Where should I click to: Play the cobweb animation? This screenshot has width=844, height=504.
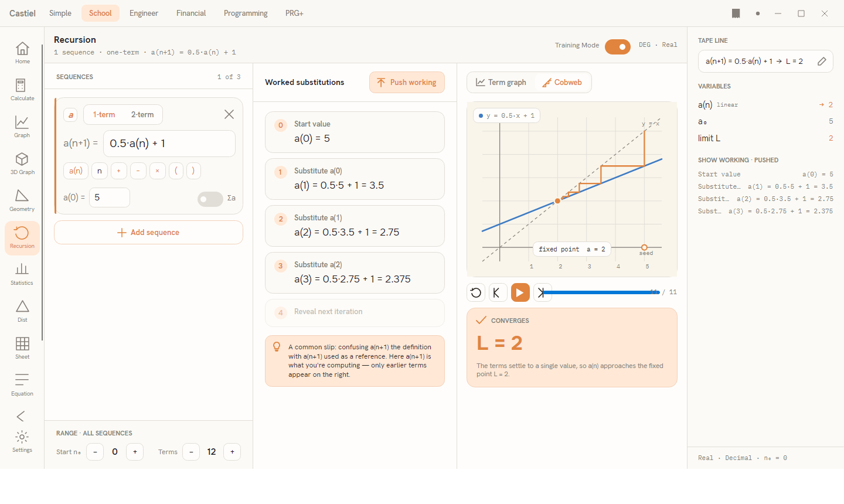click(520, 292)
